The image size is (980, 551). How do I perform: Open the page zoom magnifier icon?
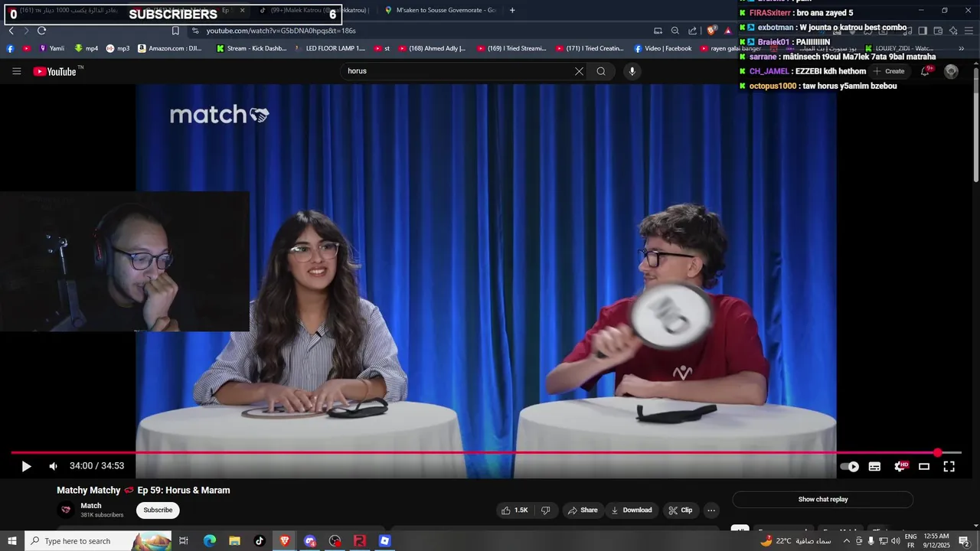coord(675,31)
